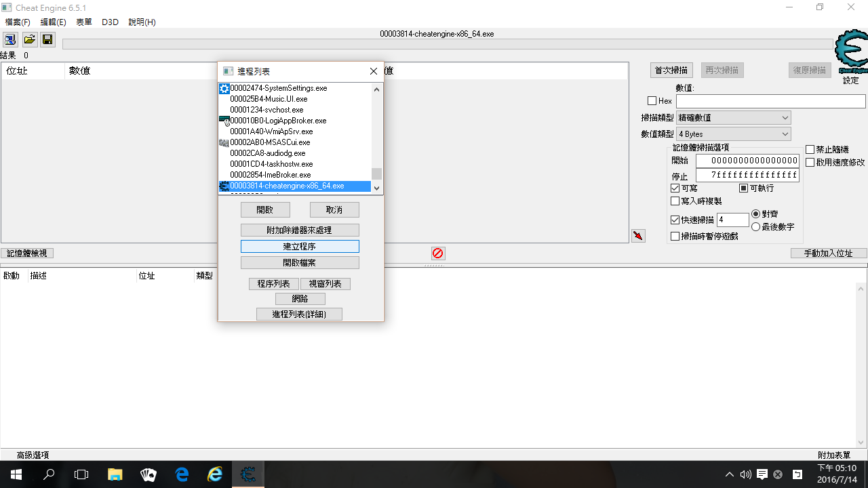Toggle the Hex checkbox
This screenshot has width=868, height=488.
tap(652, 101)
